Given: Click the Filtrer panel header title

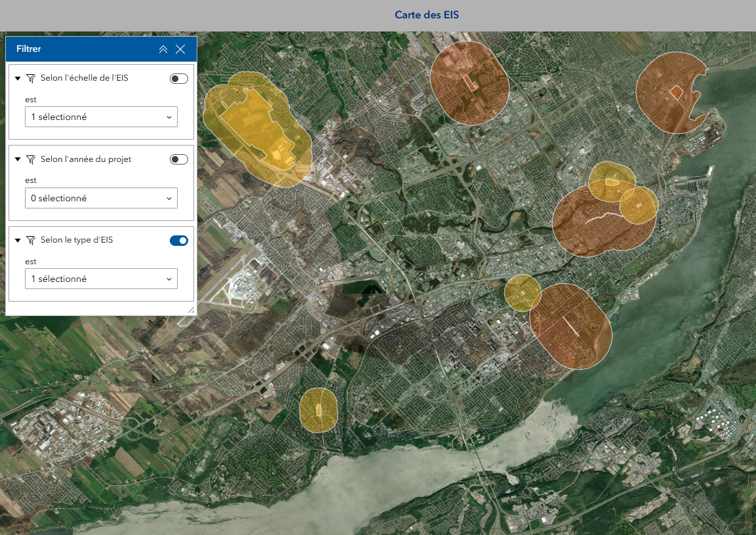Looking at the screenshot, I should point(28,49).
